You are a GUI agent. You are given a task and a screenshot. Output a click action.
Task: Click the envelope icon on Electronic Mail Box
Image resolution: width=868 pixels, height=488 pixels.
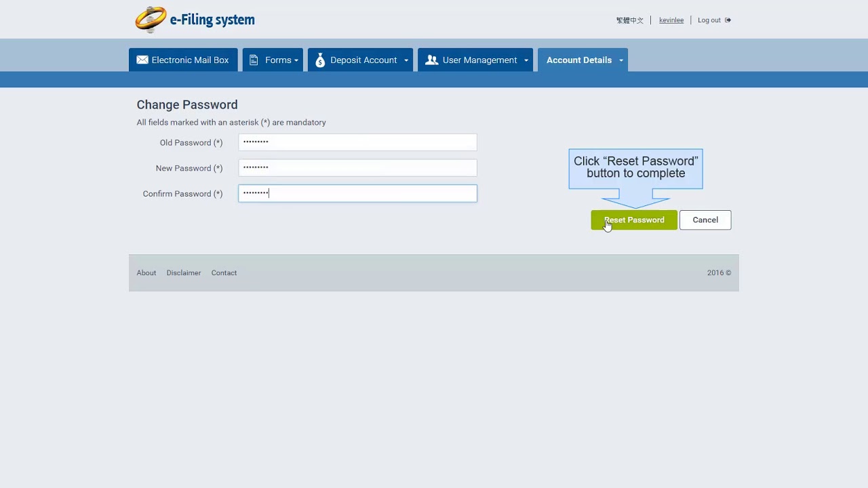click(142, 60)
